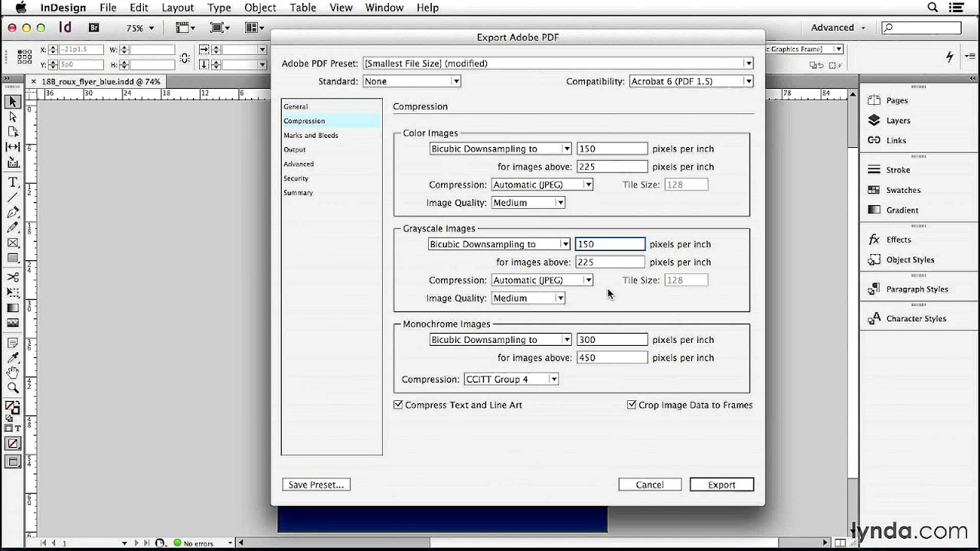Open Grayscale Images Compression dropdown
This screenshot has width=980, height=551.
click(x=542, y=280)
